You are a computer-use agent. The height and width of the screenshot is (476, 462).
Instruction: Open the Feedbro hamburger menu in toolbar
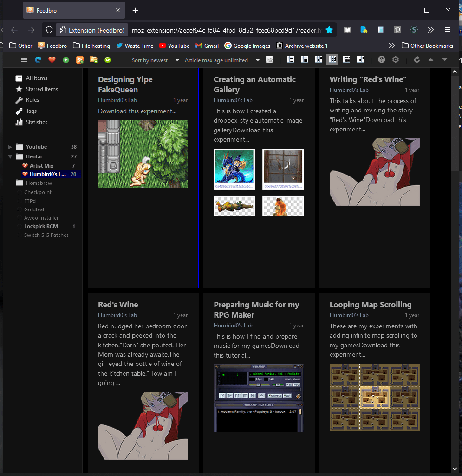pos(24,60)
